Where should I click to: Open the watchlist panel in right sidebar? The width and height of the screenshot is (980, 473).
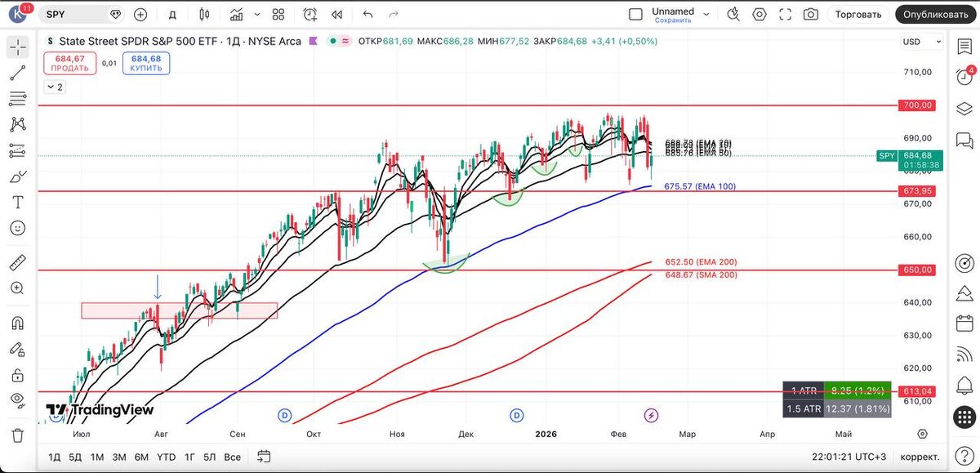point(964,47)
